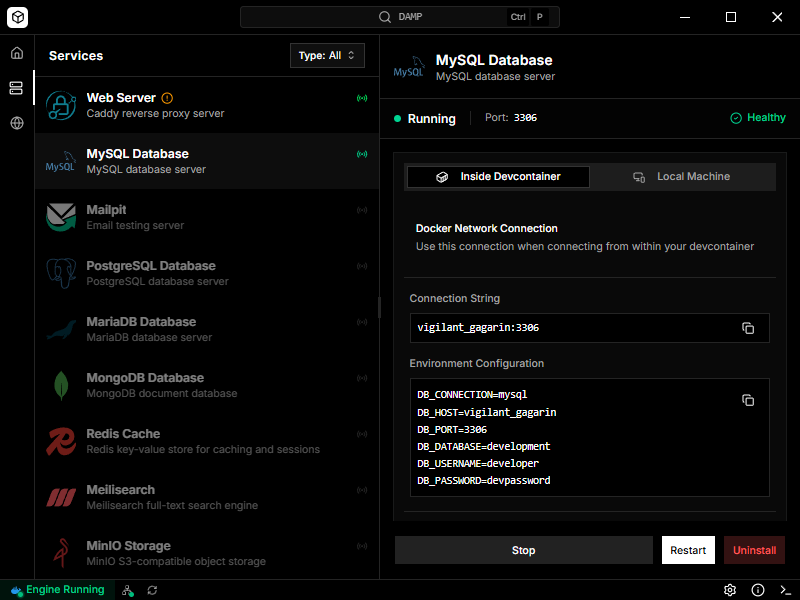Stop the MySQL Database service
The height and width of the screenshot is (600, 800).
click(x=523, y=550)
